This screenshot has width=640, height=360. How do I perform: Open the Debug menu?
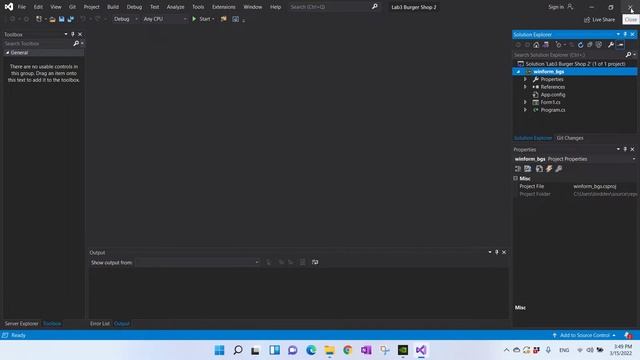(134, 7)
